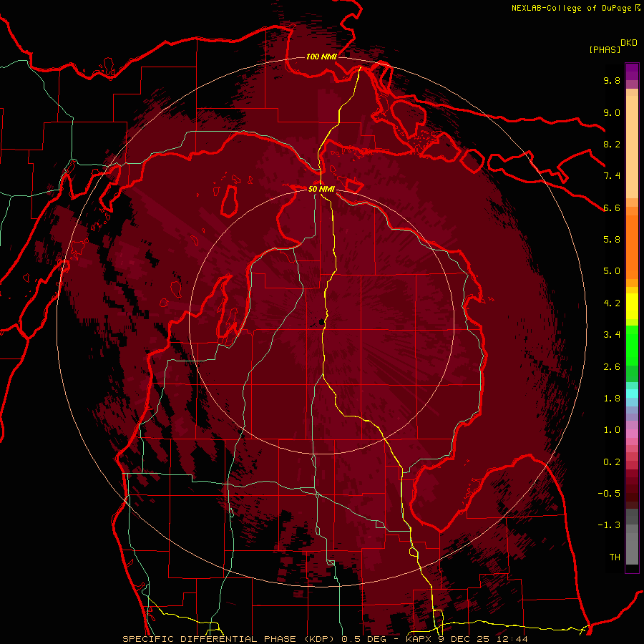The image size is (644, 644).
Task: Click the 1.8 legend value
Action: click(x=612, y=399)
